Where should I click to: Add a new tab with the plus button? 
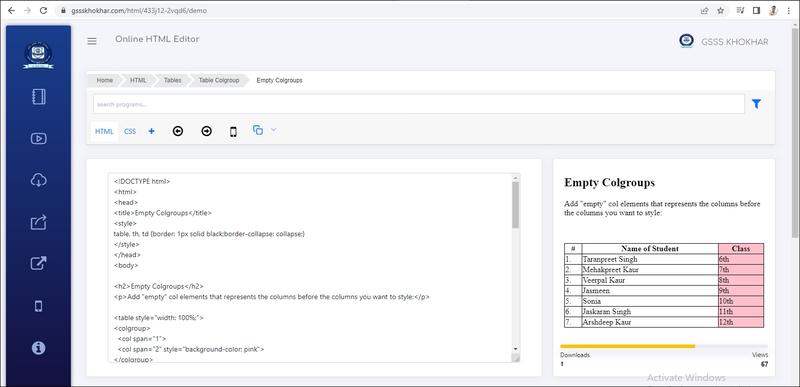pos(152,131)
